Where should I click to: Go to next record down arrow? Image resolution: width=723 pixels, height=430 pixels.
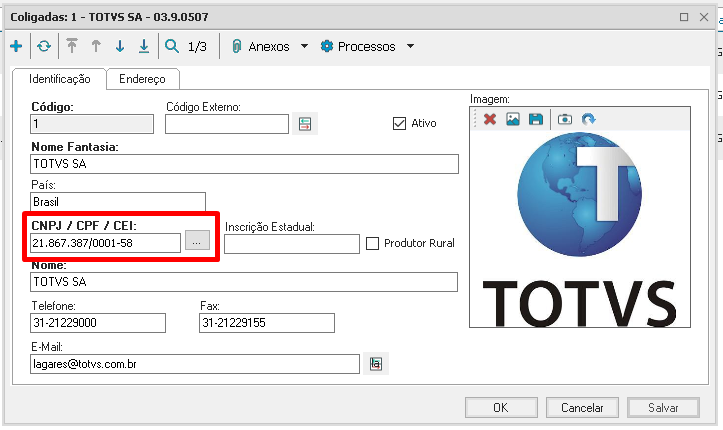[120, 46]
